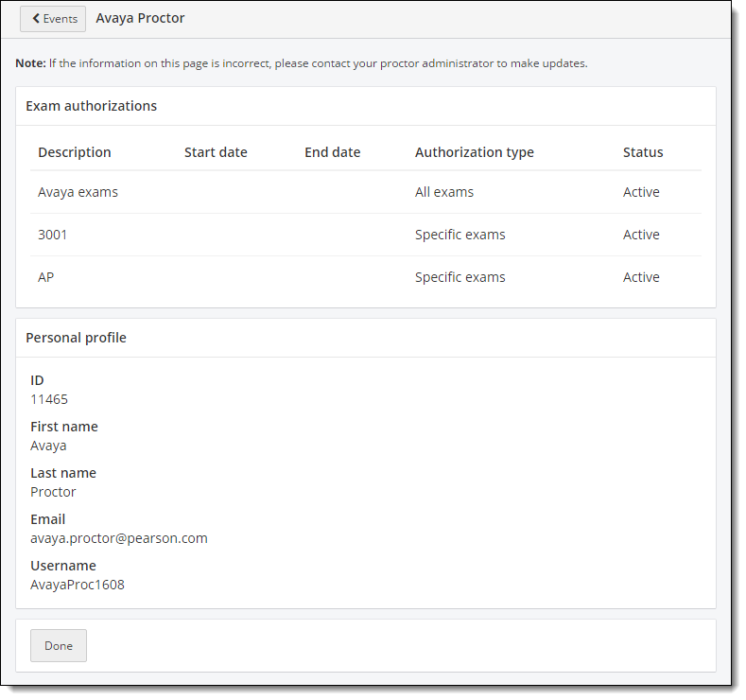
Task: Click the Events back button
Action: (x=53, y=19)
